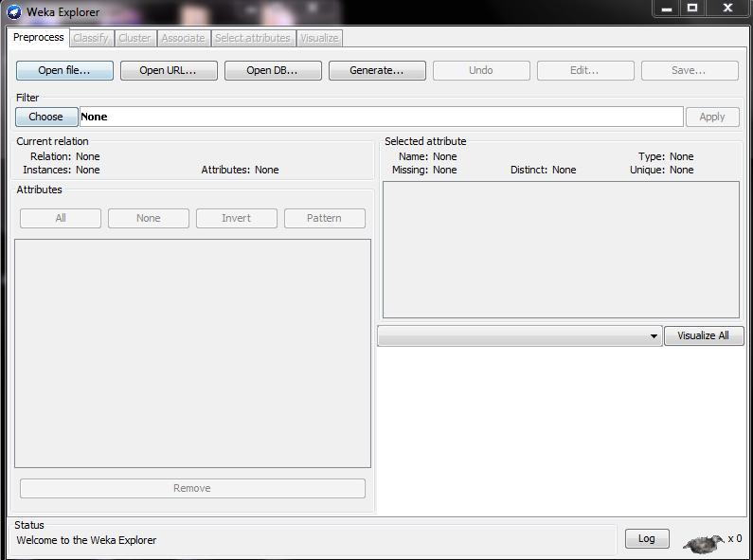
Task: Switch to the Classify tab
Action: coord(91,38)
